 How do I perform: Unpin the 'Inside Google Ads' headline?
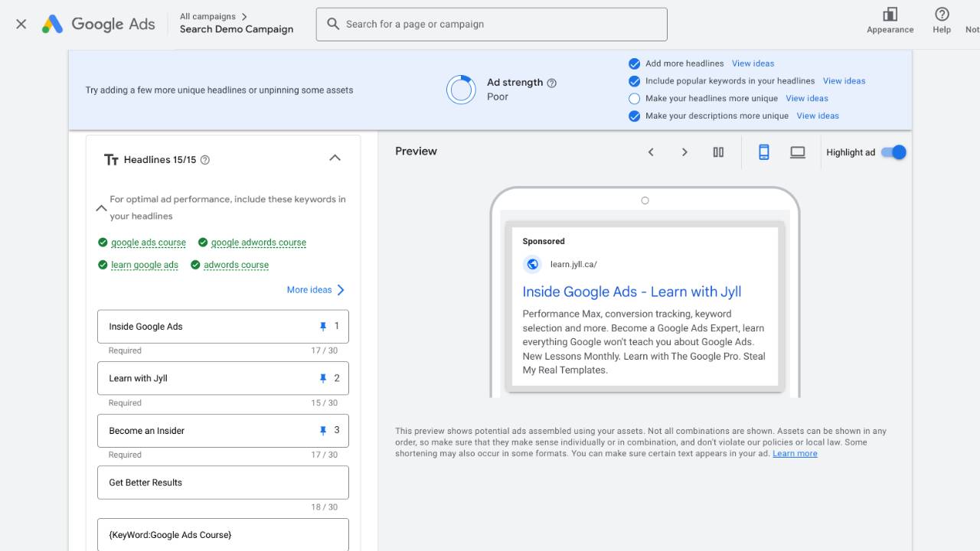pos(322,326)
